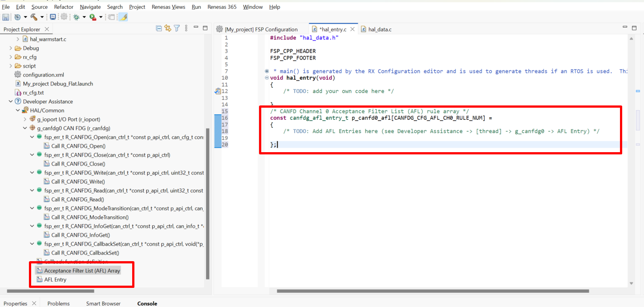Viewport: 644px width, 307px height.
Task: Switch to FSP Configuration editor tab
Action: point(257,29)
